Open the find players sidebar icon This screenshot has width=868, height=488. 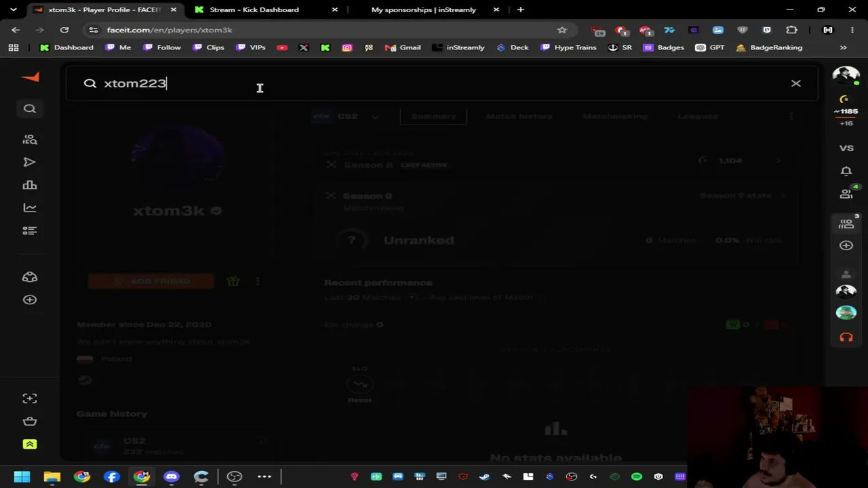pyautogui.click(x=30, y=139)
